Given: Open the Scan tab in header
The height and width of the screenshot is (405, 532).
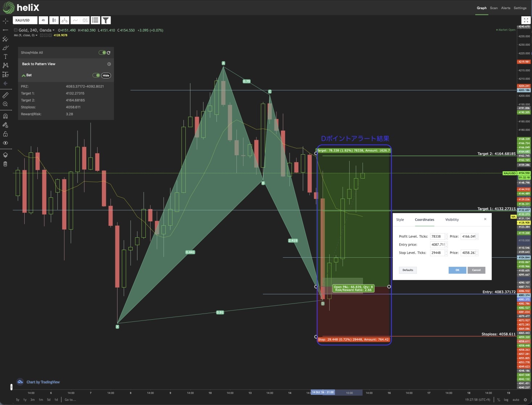Looking at the screenshot, I should point(494,8).
